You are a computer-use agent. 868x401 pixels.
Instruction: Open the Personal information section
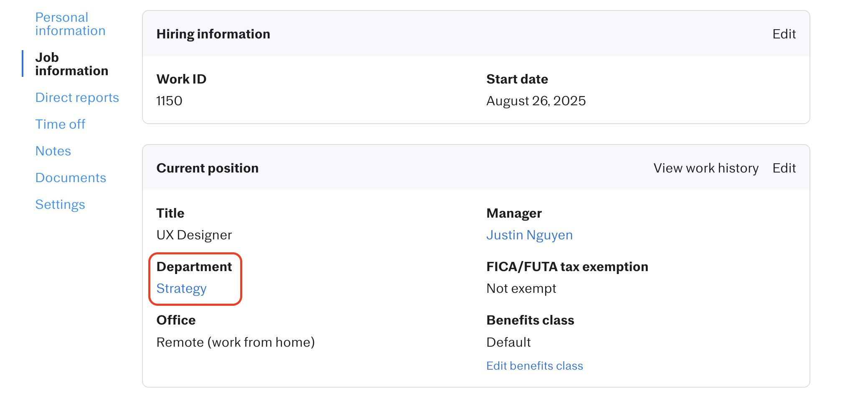tap(70, 24)
